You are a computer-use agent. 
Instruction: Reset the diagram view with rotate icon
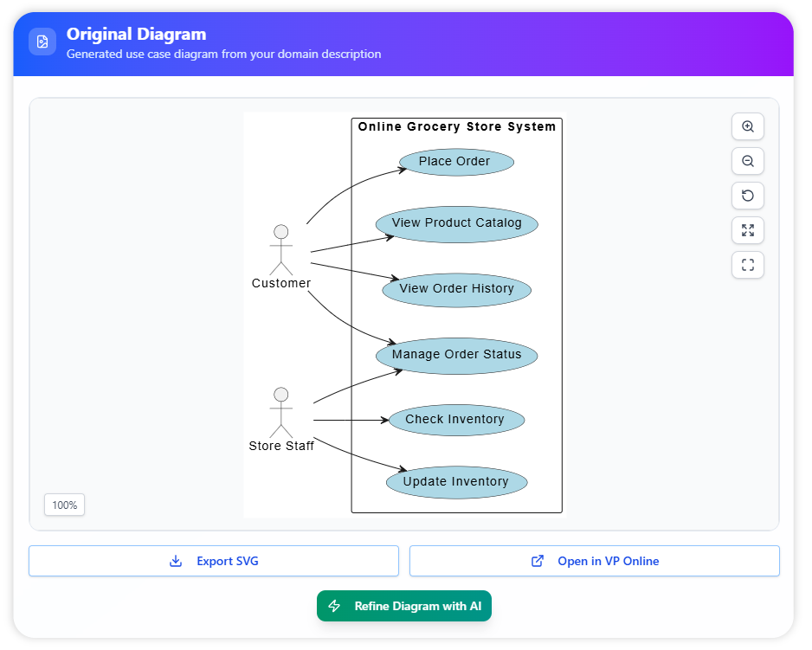click(x=748, y=196)
